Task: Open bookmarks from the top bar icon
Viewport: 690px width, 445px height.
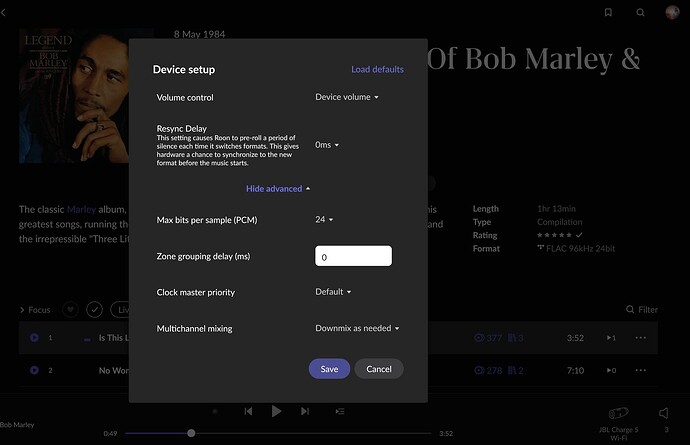Action: coord(608,12)
